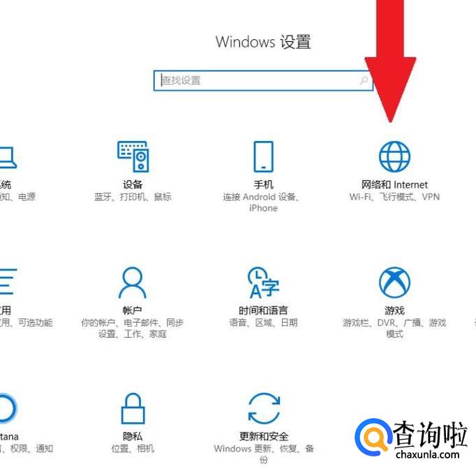The height and width of the screenshot is (476, 476).
Task: Select the Phone icon
Action: [264, 156]
